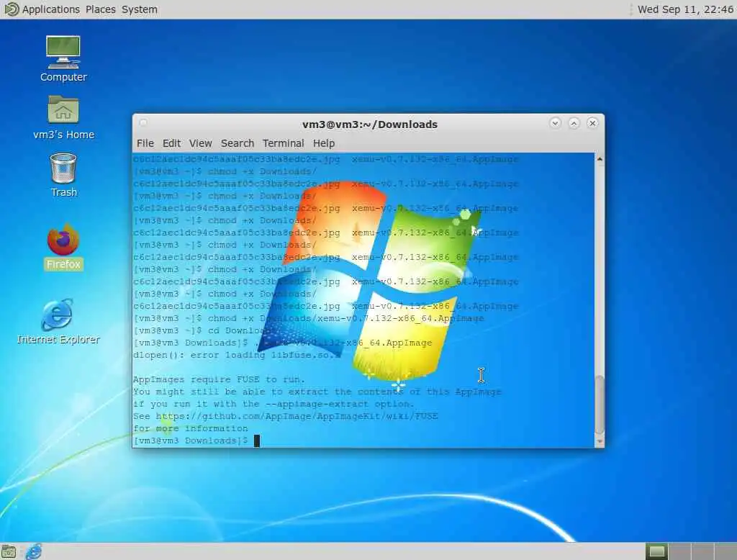Image resolution: width=737 pixels, height=560 pixels.
Task: Click the terminal vertical scrollbar thumb
Action: coord(600,405)
